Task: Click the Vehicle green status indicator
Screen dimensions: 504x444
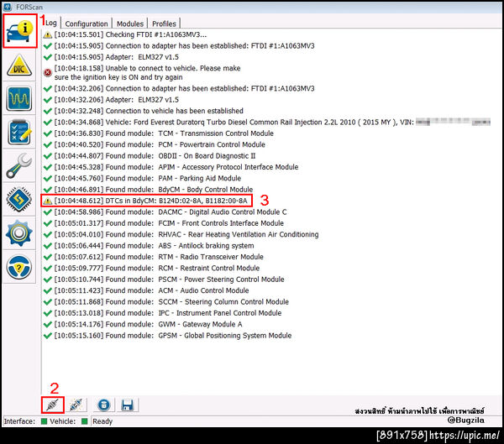Action: tap(85, 421)
